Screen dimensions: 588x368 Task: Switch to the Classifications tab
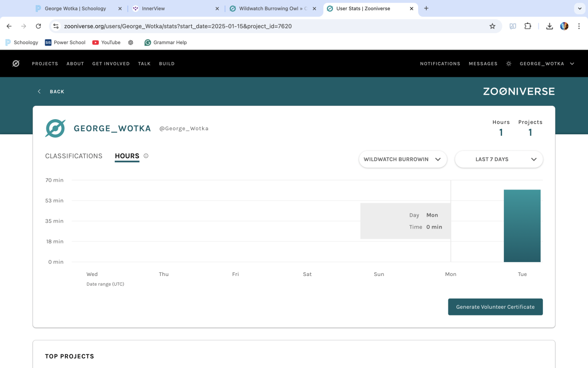coord(73,156)
